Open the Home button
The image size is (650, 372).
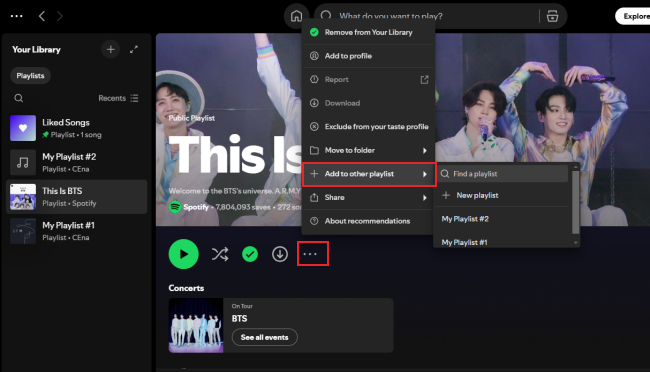tap(296, 16)
